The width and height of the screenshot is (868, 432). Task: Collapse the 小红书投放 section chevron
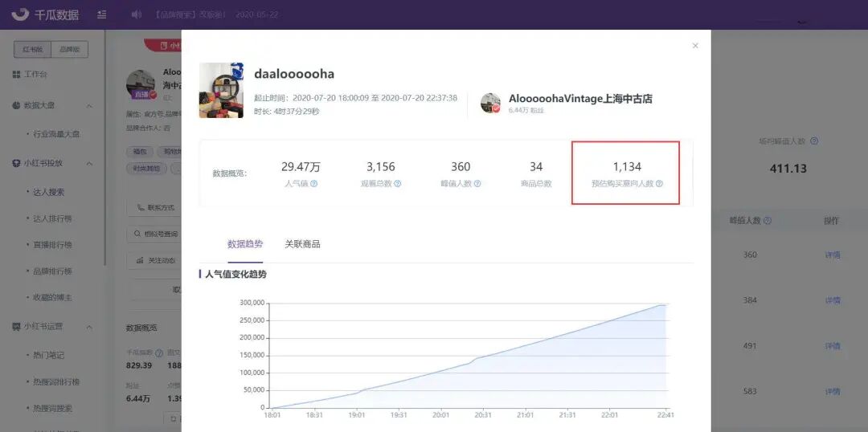[x=89, y=164]
